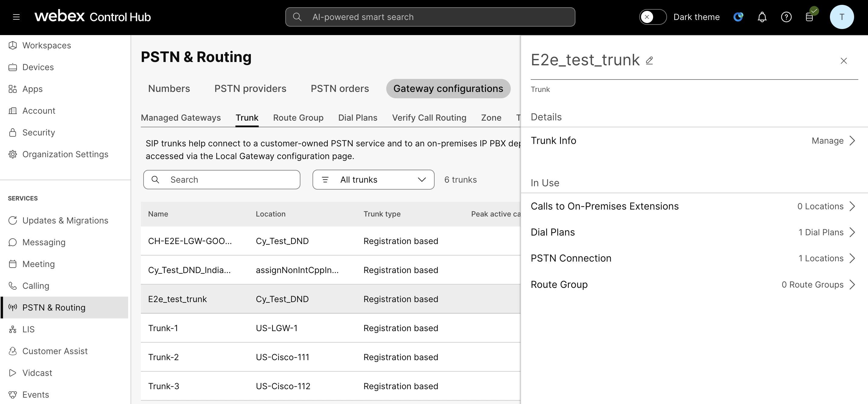This screenshot has height=404, width=868.
Task: Click the Webex AI assistant icon
Action: click(738, 17)
